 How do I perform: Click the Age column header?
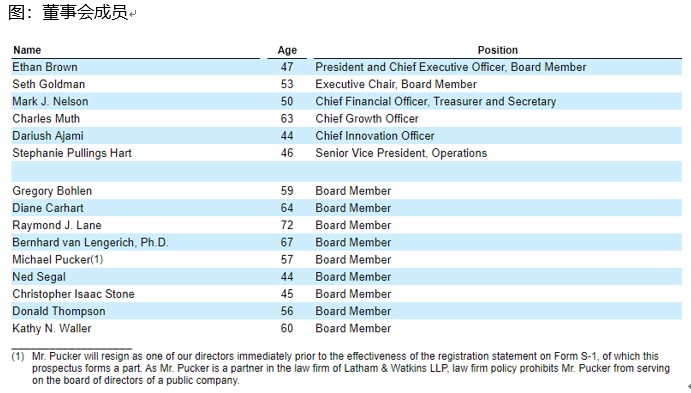(x=287, y=50)
